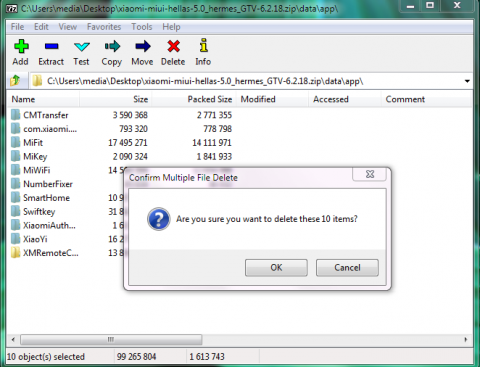Viewport: 480px width, 367px height.
Task: Close the Confirm Multiple File Delete dialog
Action: pyautogui.click(x=370, y=174)
